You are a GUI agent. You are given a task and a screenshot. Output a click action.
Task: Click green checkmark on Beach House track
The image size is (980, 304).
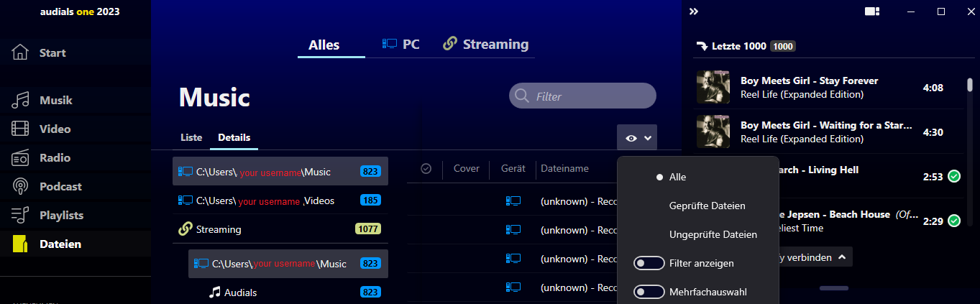click(954, 221)
